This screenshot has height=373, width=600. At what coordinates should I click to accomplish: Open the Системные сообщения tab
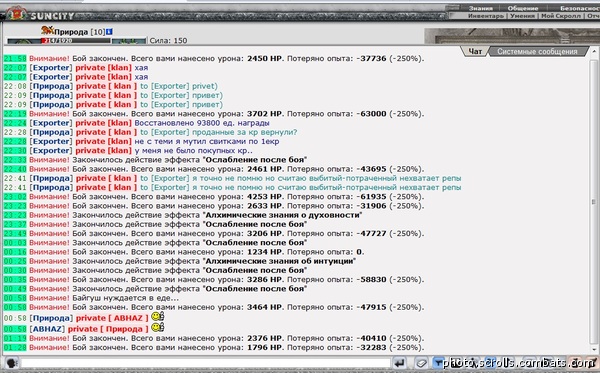click(537, 52)
